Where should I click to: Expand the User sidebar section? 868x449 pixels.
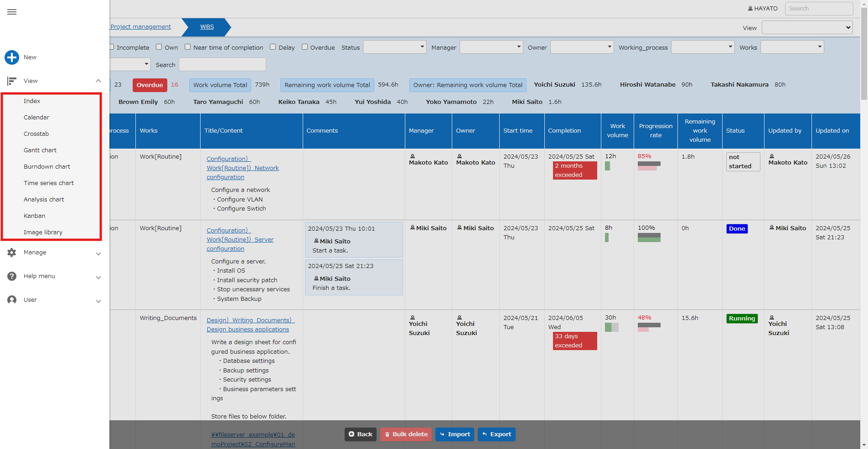click(x=98, y=301)
